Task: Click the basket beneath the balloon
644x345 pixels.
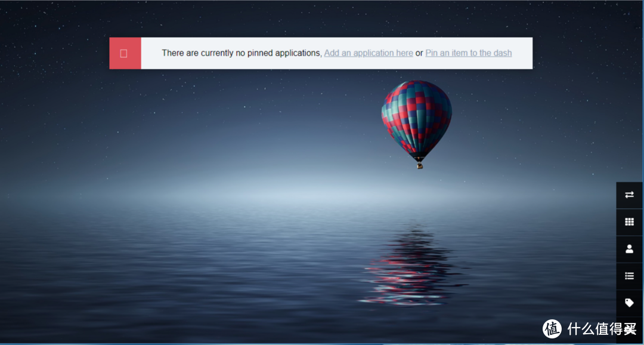Action: [x=419, y=165]
